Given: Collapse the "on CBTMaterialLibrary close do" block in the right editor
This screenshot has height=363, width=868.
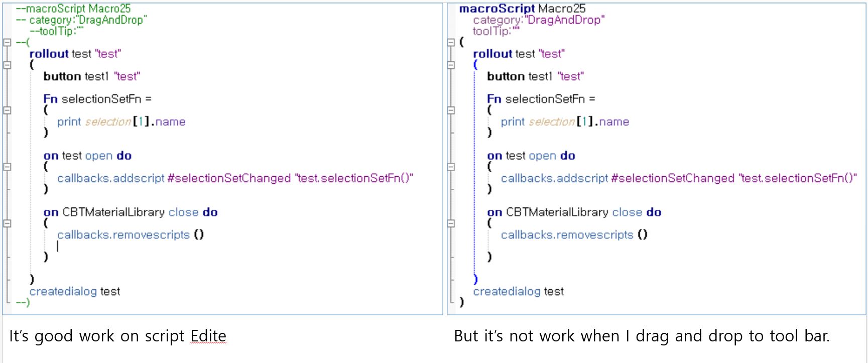Looking at the screenshot, I should (x=451, y=223).
